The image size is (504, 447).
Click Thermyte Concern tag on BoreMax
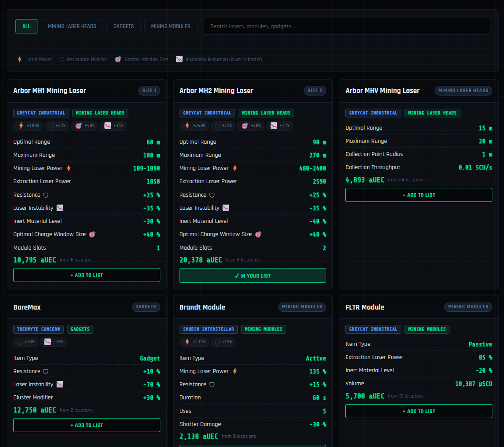click(38, 329)
